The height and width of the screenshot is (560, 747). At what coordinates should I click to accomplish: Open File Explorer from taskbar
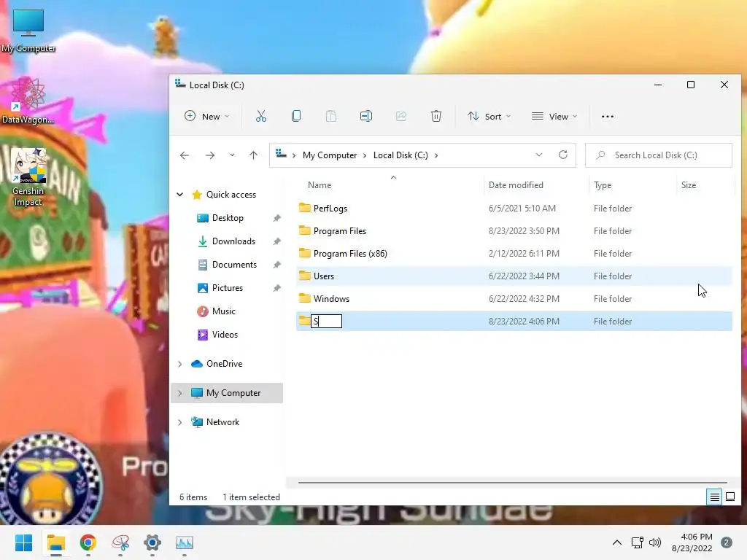point(55,542)
